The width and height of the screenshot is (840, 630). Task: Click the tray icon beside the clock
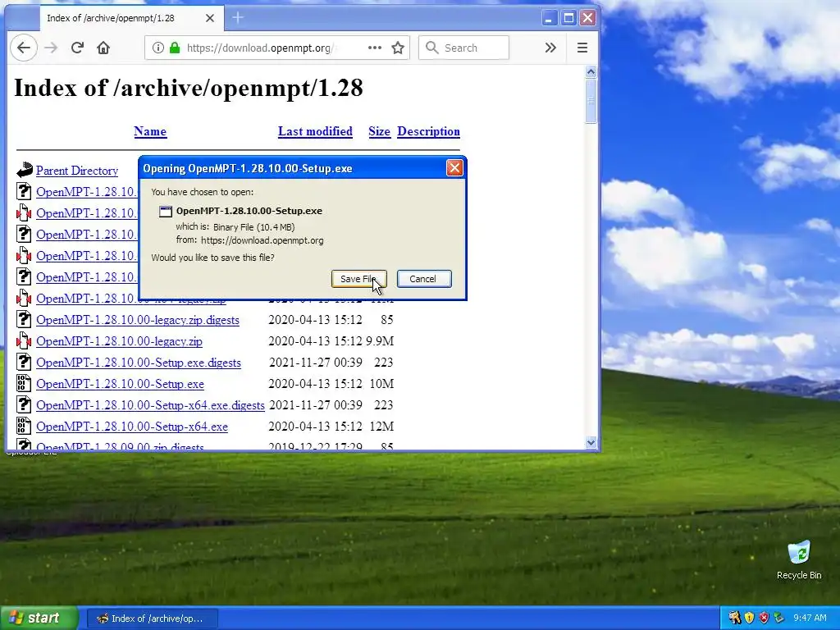(779, 619)
